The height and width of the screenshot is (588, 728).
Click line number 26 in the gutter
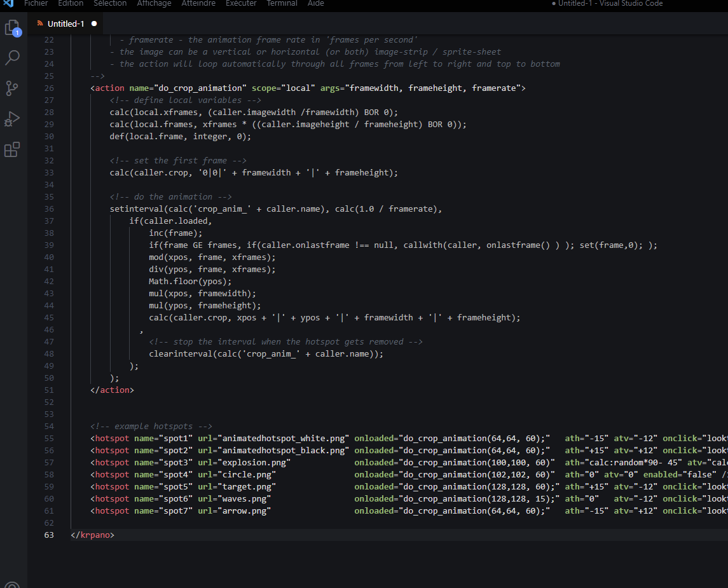pyautogui.click(x=49, y=88)
